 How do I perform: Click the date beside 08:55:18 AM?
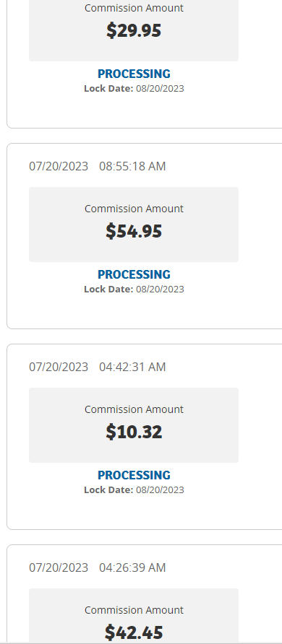[59, 166]
